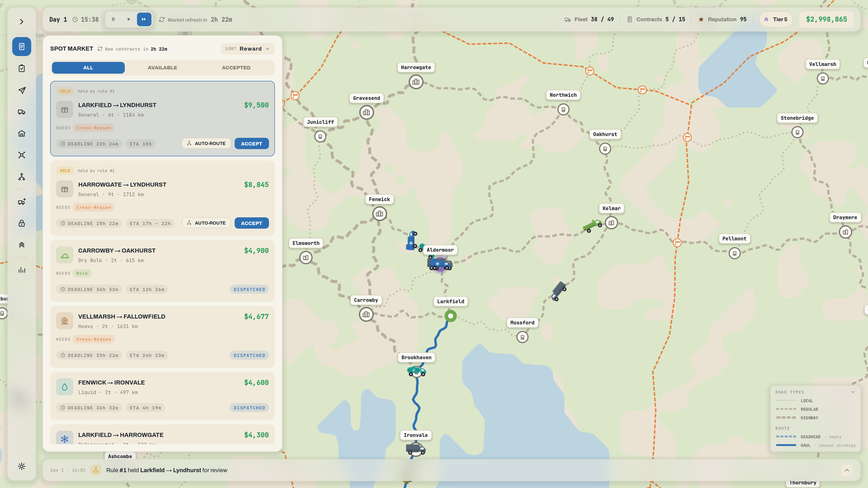Click the Gravesend city marker
Viewport: 868px width, 488px height.
[x=367, y=113]
